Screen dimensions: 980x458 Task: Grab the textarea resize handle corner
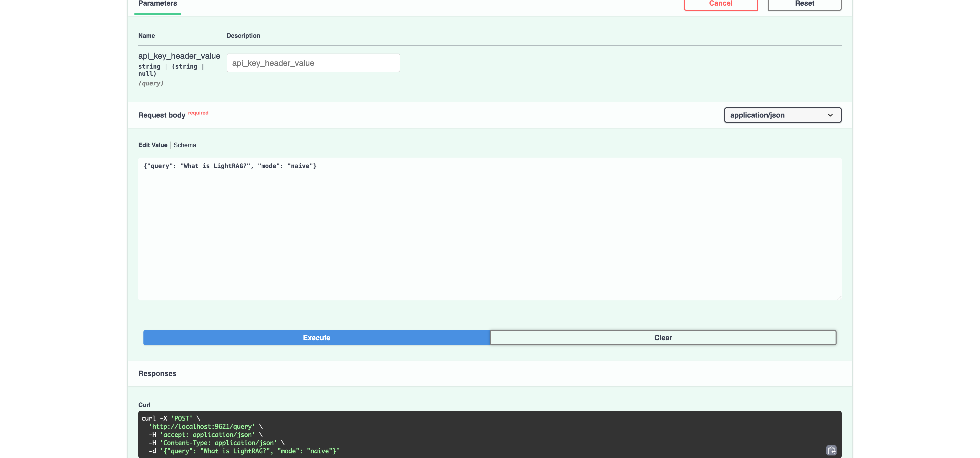tap(839, 298)
